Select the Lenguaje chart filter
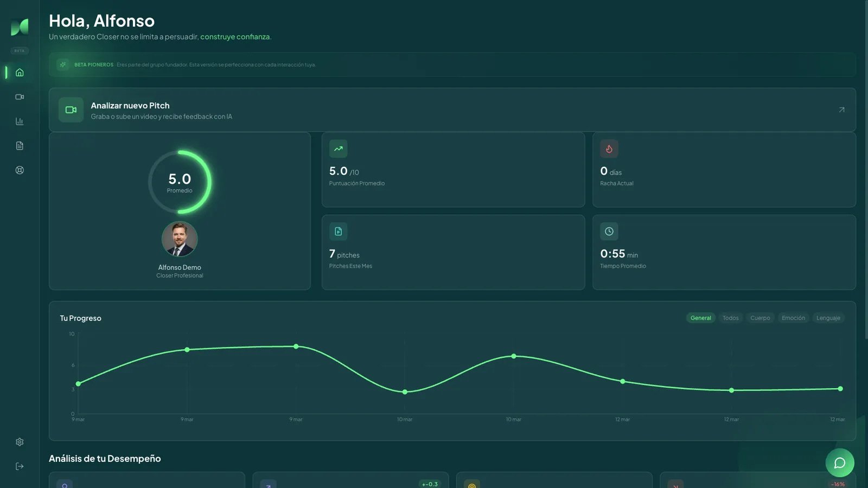Image resolution: width=868 pixels, height=488 pixels. 828,318
